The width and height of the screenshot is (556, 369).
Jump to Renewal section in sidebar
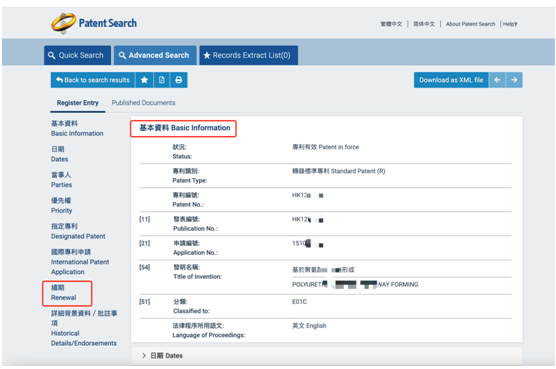pyautogui.click(x=63, y=293)
